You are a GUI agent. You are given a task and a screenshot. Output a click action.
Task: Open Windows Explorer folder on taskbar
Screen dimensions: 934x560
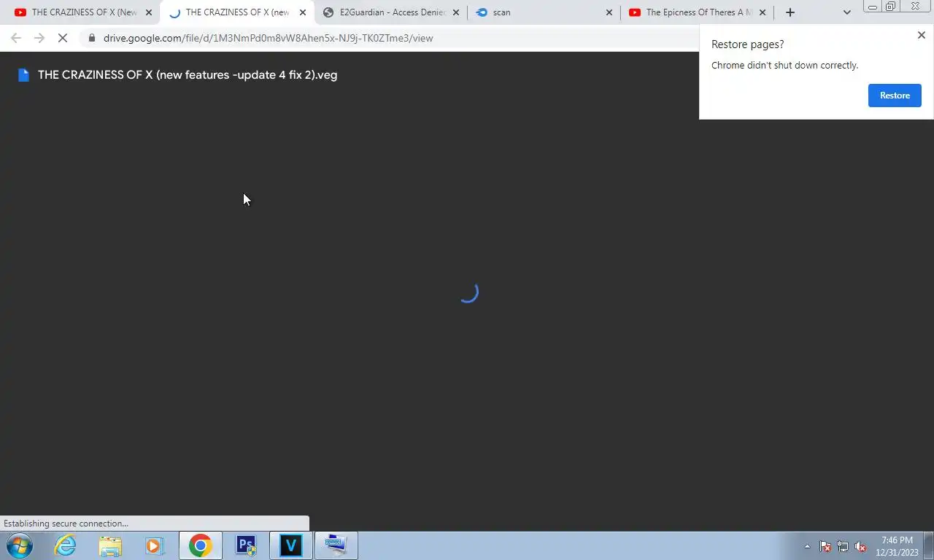click(110, 545)
